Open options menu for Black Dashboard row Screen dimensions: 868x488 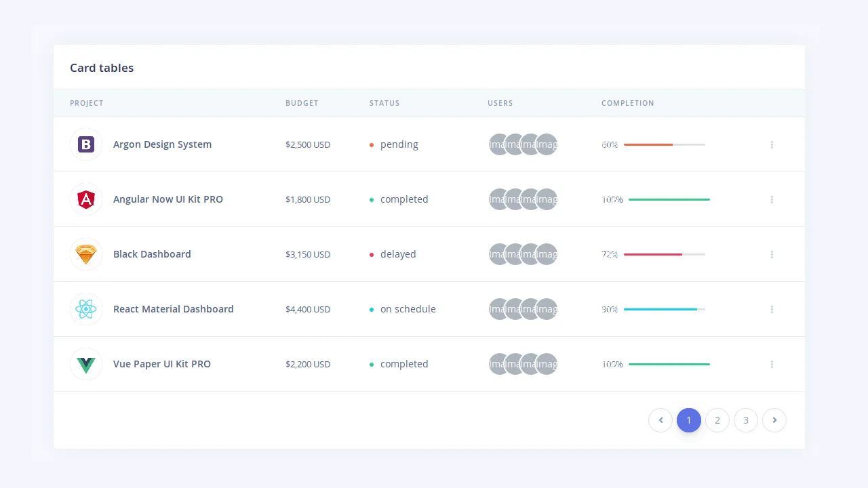(x=772, y=254)
